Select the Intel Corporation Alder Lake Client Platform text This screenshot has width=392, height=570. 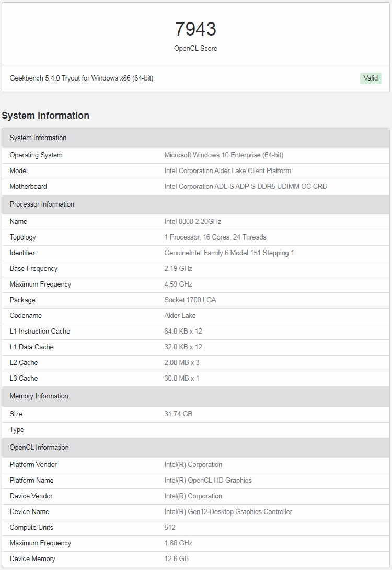(x=227, y=171)
